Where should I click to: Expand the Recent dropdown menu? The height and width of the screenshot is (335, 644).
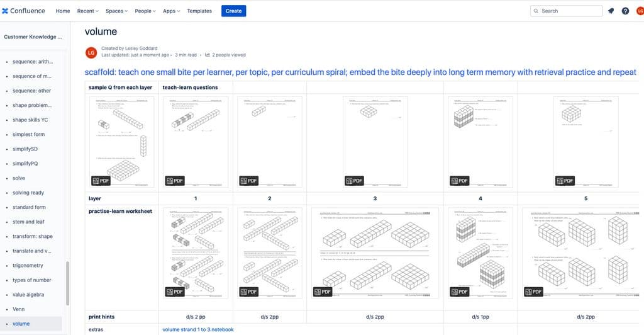click(x=88, y=11)
